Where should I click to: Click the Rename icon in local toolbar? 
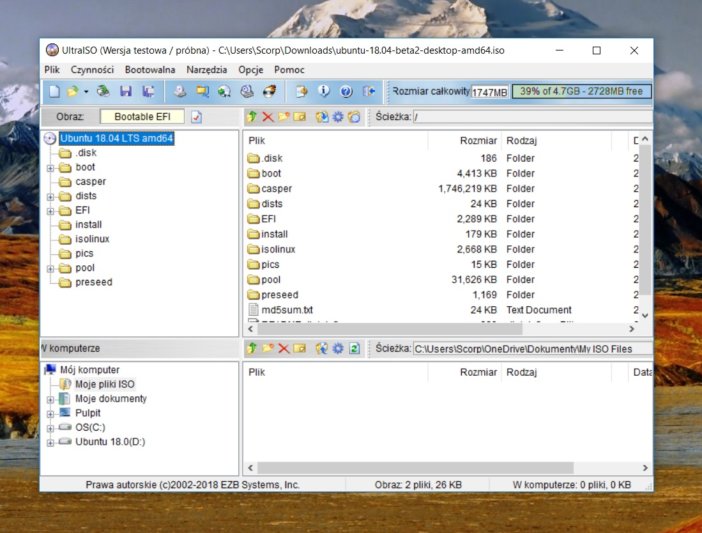(300, 348)
